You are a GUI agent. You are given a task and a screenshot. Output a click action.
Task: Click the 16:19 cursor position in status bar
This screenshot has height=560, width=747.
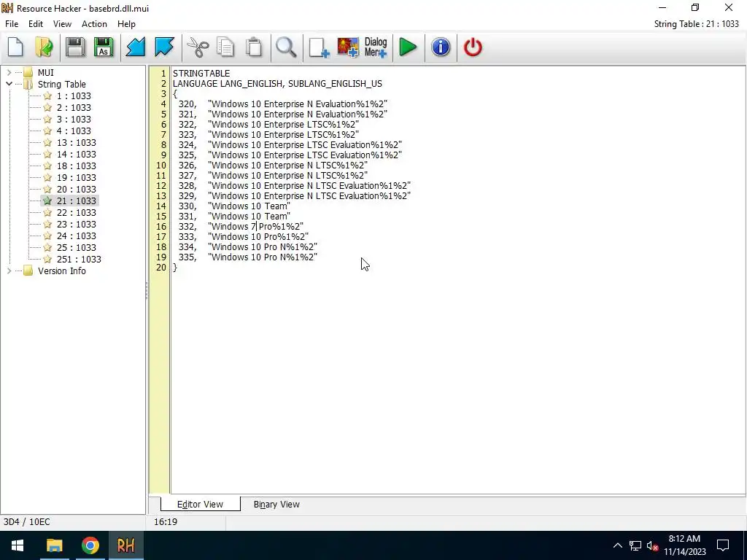pyautogui.click(x=166, y=522)
